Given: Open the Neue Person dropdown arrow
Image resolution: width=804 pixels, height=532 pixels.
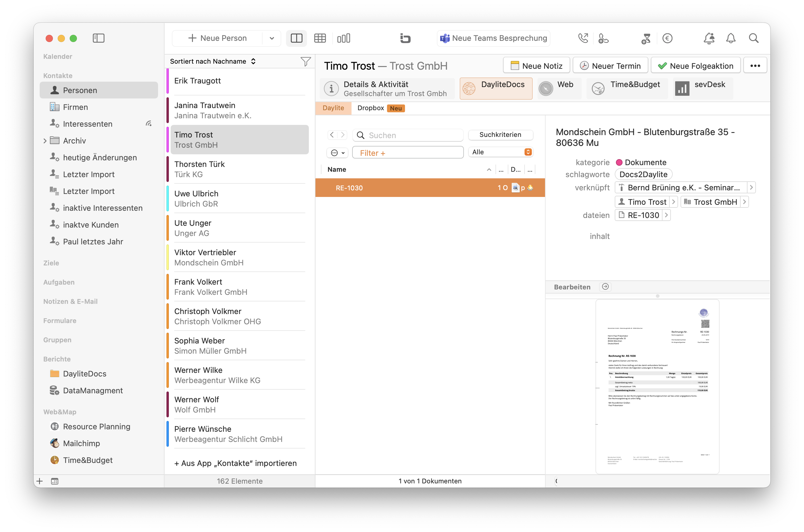Looking at the screenshot, I should point(272,38).
